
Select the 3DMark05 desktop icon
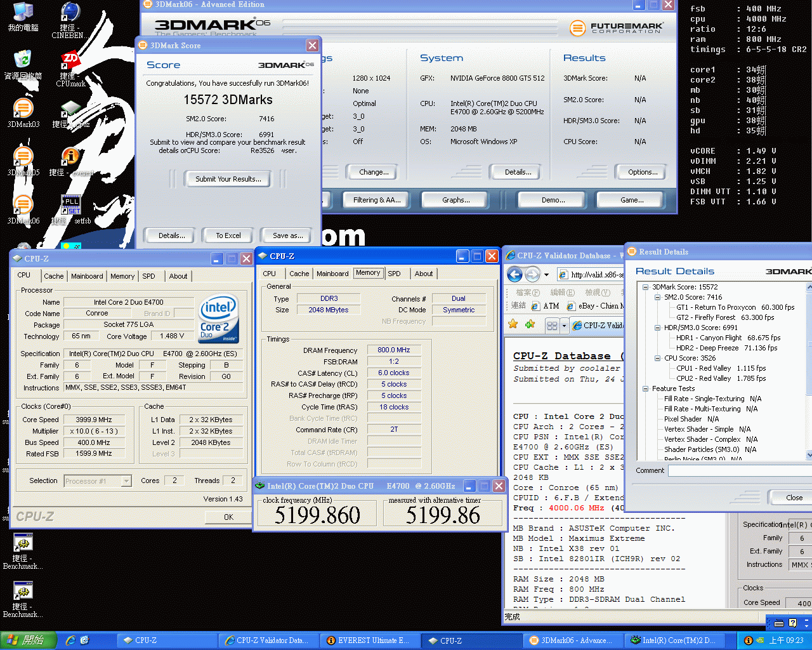click(23, 156)
